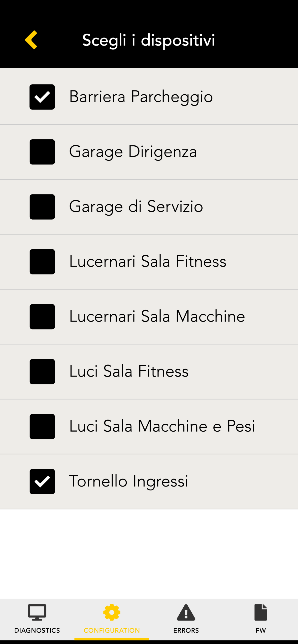Enable Garage di Servizio checkbox

point(42,207)
